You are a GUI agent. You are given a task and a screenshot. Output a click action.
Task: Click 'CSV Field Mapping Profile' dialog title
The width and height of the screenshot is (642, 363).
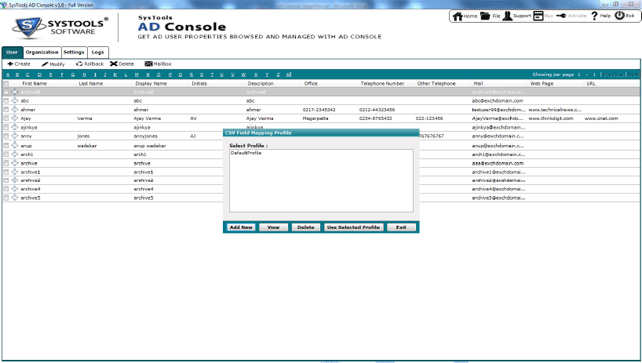coord(258,133)
